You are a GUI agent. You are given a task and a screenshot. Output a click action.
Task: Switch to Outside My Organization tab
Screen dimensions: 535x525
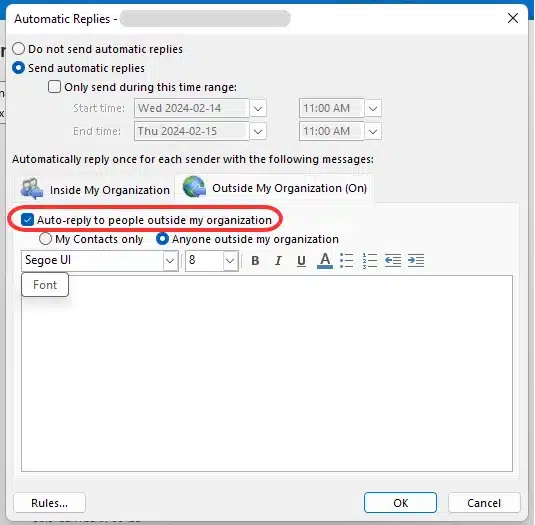click(275, 188)
